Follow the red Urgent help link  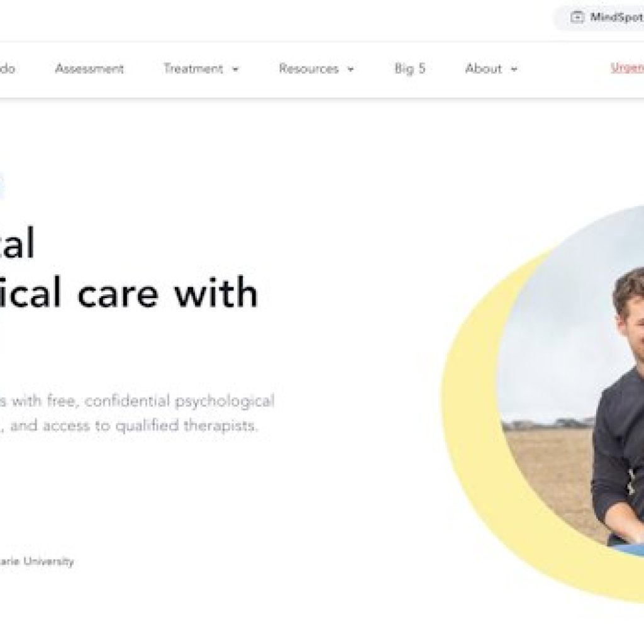627,68
